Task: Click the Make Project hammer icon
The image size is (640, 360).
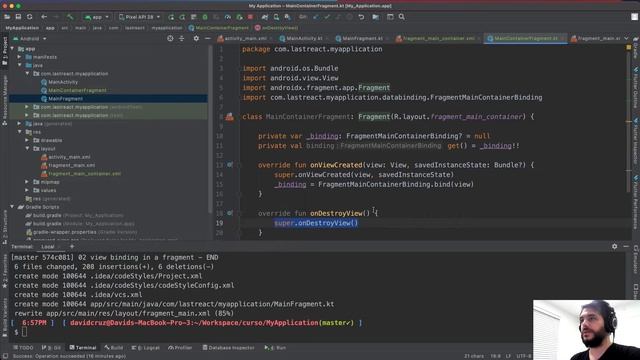Action: click(x=70, y=17)
